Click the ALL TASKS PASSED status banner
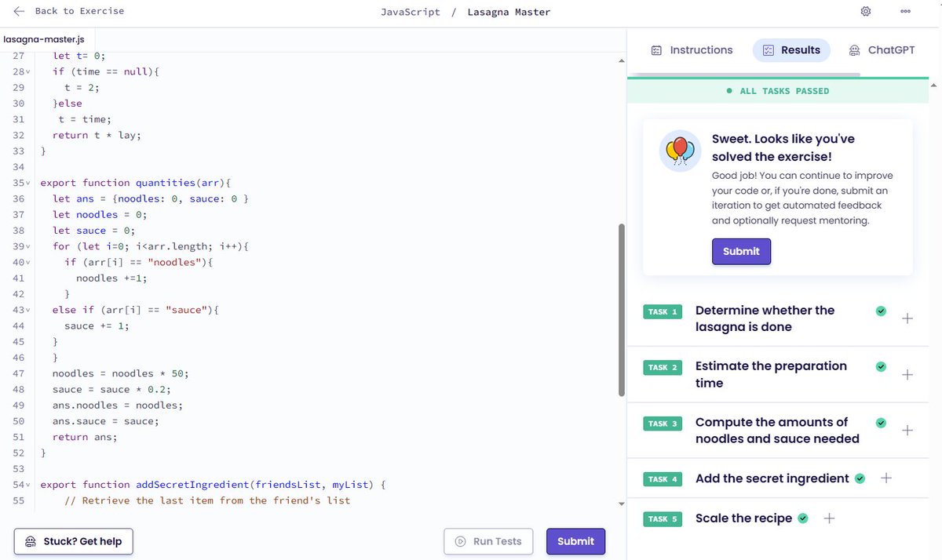 pyautogui.click(x=777, y=91)
